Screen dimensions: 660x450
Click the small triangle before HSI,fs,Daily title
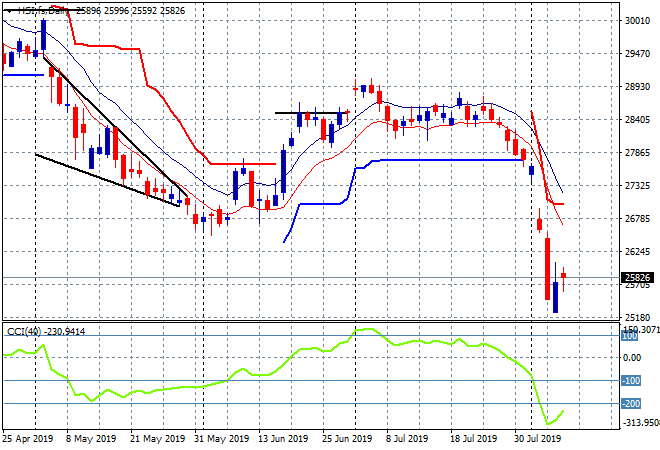[x=10, y=11]
